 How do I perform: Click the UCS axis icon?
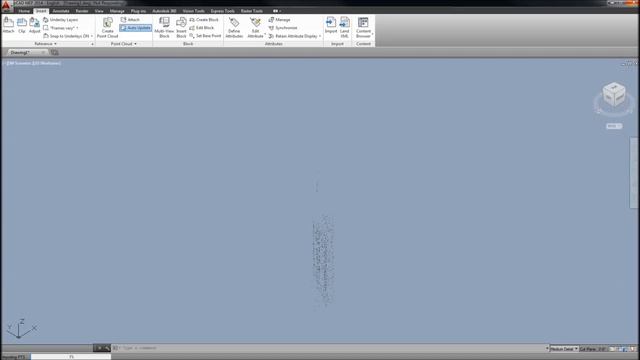pos(21,329)
